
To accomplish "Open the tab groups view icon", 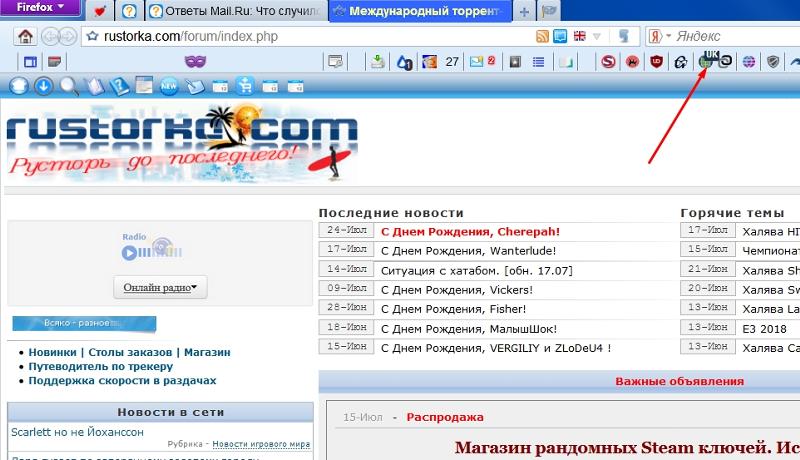I will click(x=548, y=11).
